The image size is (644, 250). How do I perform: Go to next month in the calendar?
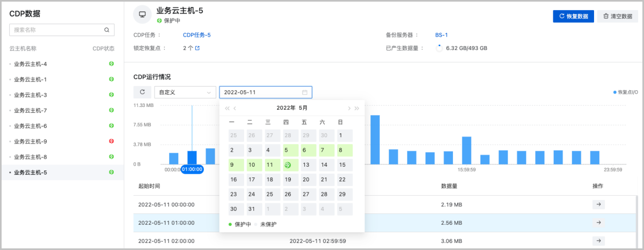349,108
